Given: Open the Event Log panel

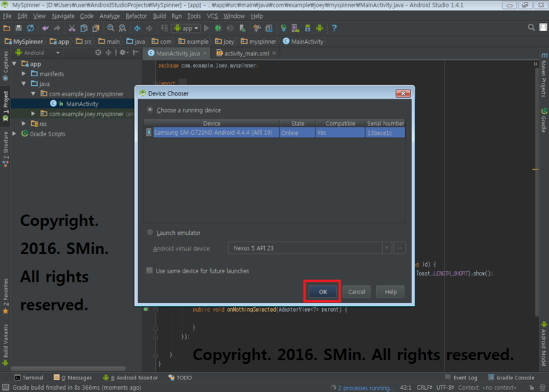Looking at the screenshot, I should (461, 378).
